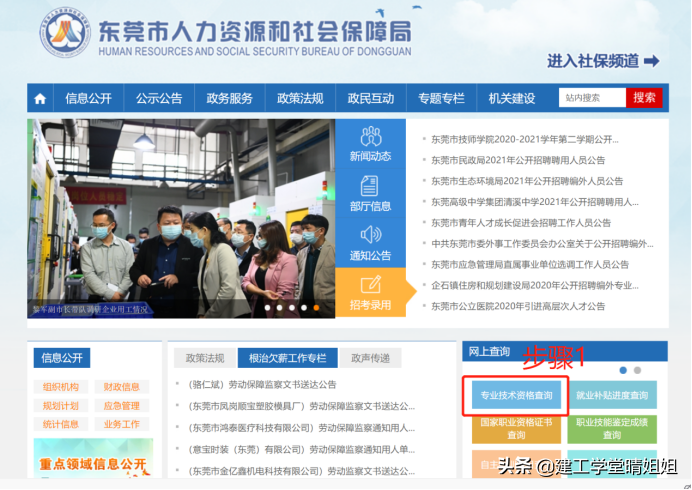Image resolution: width=692 pixels, height=490 pixels.
Task: Click the red 搜索 search button
Action: 644,98
